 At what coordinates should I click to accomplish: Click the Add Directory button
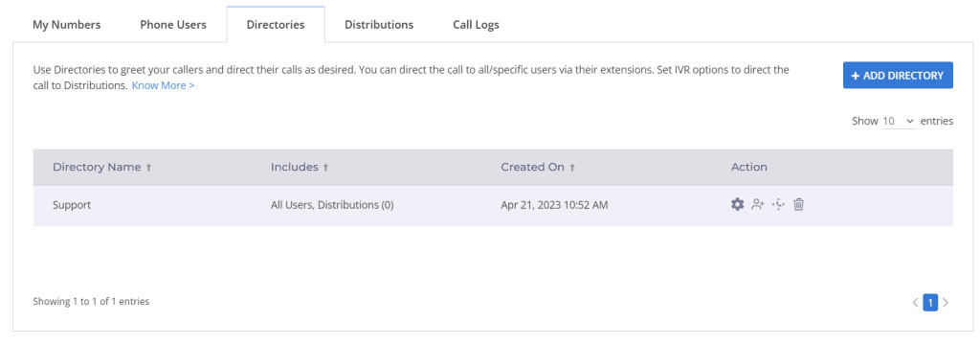coord(898,75)
